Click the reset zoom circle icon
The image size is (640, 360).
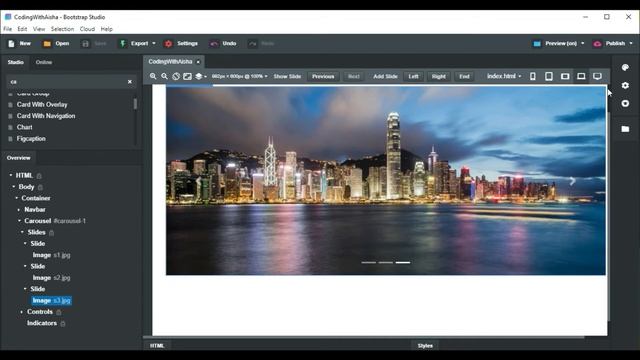[x=176, y=76]
